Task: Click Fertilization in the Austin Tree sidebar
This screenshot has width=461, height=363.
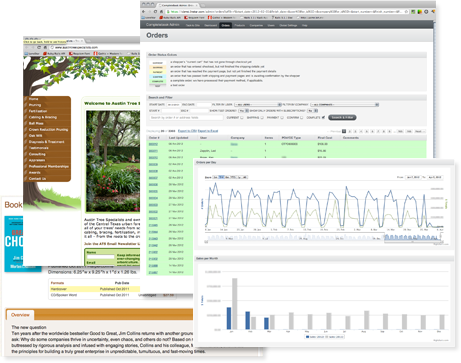Action: (38, 111)
